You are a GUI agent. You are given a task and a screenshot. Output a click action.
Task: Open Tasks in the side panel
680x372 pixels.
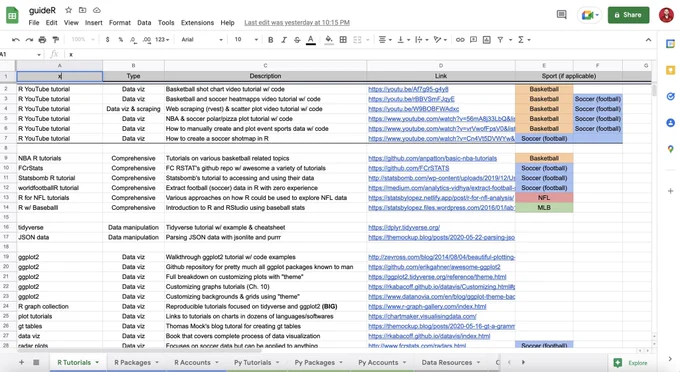coord(670,97)
